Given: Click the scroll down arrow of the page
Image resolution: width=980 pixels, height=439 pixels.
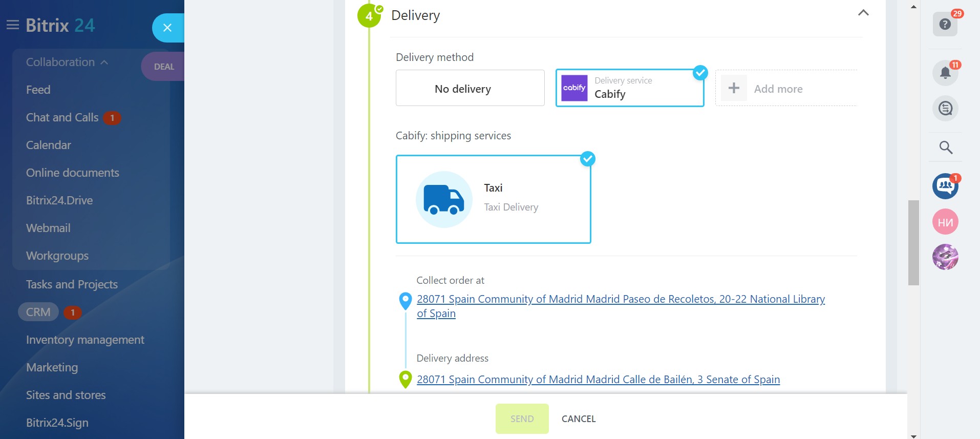Looking at the screenshot, I should (913, 435).
